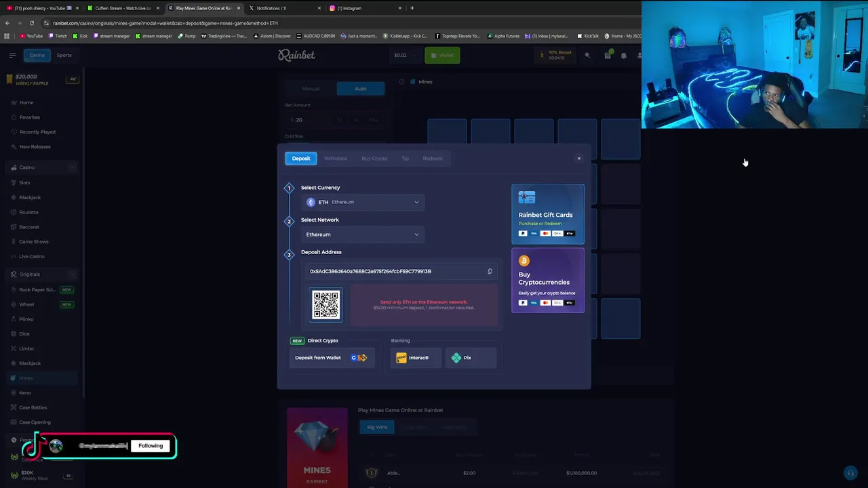This screenshot has width=868, height=488.
Task: Open Wheel game in sidebar
Action: 42,304
